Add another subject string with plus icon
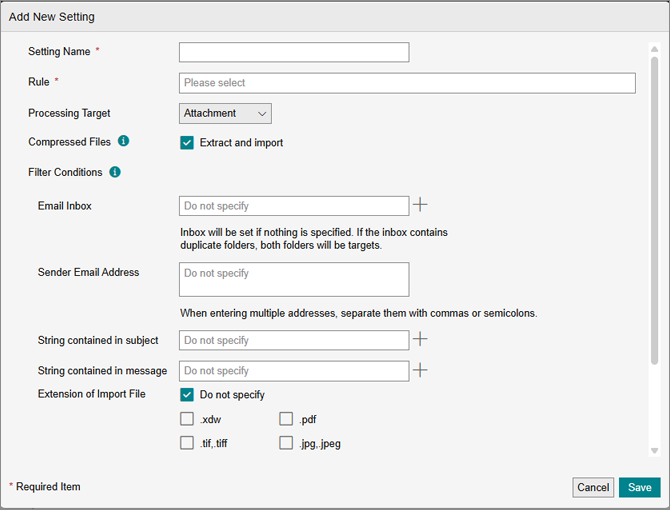The width and height of the screenshot is (670, 510). [x=421, y=340]
